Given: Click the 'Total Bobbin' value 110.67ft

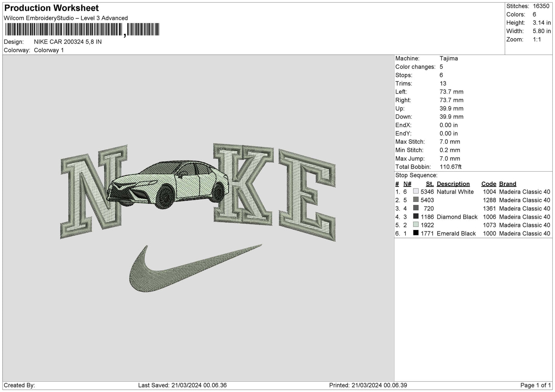Looking at the screenshot, I should [x=451, y=167].
